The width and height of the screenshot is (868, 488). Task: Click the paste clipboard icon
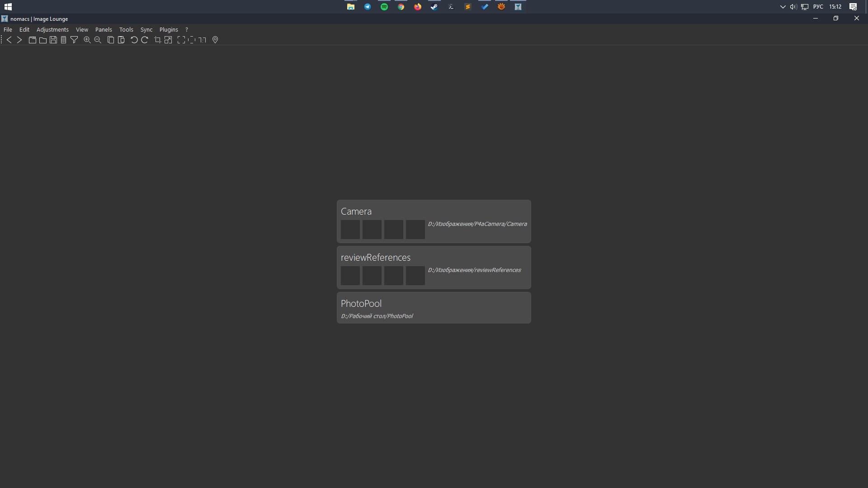pyautogui.click(x=121, y=40)
